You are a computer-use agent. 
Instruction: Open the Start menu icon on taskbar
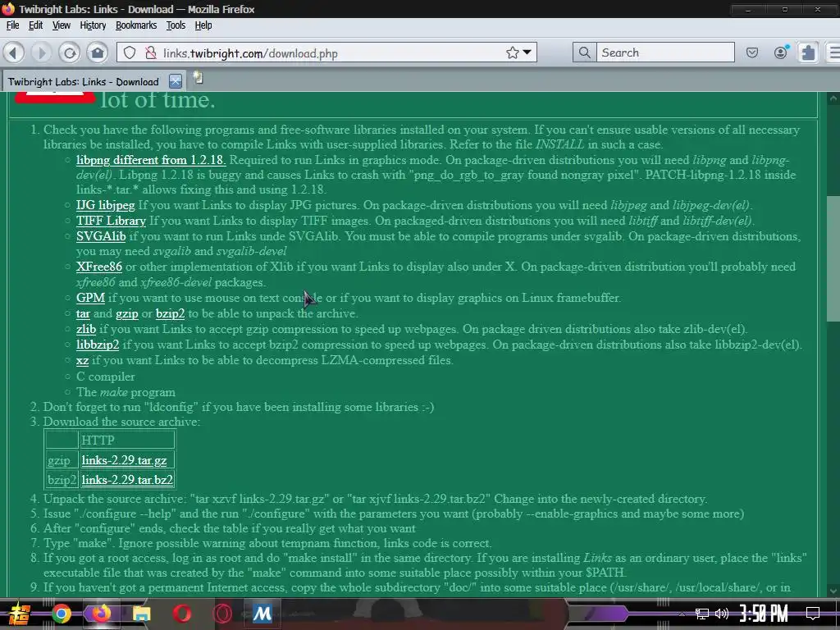[19, 614]
